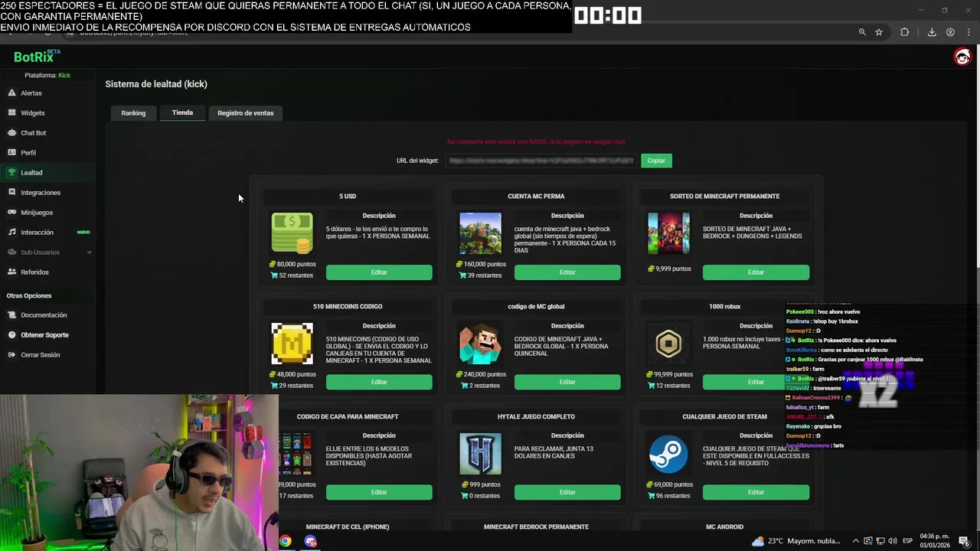The width and height of the screenshot is (980, 551).
Task: Show hidden system tray icons
Action: [856, 541]
